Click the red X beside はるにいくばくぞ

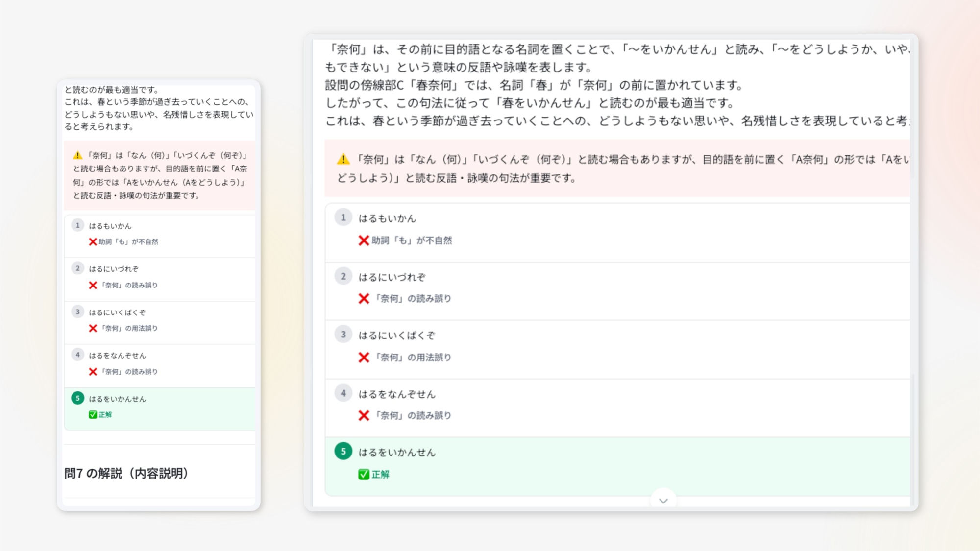pyautogui.click(x=364, y=358)
